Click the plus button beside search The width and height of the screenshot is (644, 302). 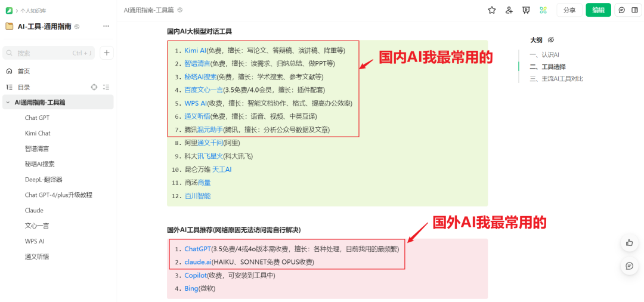(107, 53)
